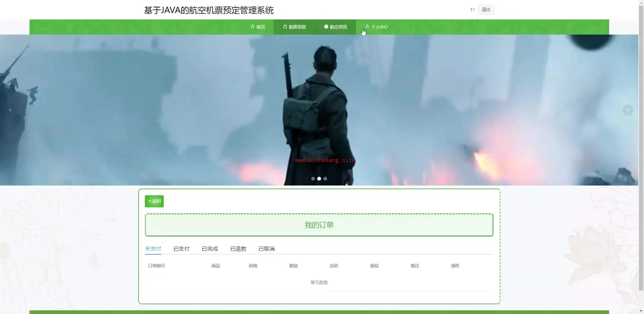
Task: Open the 个人中心 navigation item
Action: [x=376, y=27]
